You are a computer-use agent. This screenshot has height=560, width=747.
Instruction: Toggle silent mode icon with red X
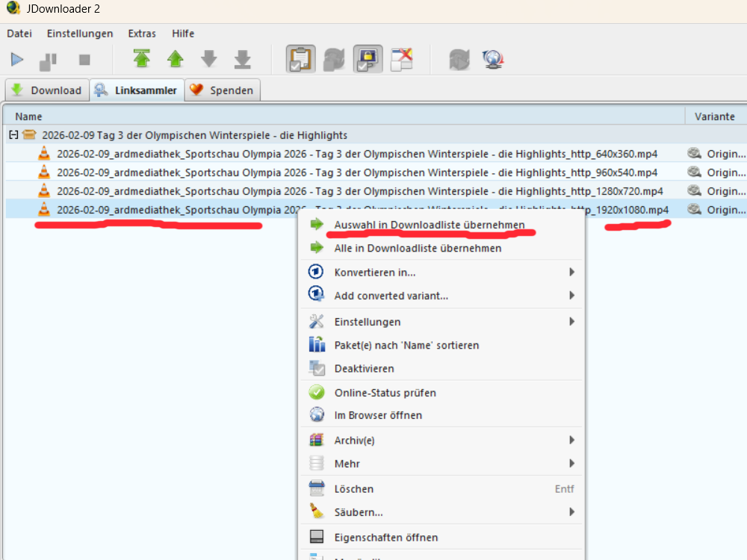(402, 59)
